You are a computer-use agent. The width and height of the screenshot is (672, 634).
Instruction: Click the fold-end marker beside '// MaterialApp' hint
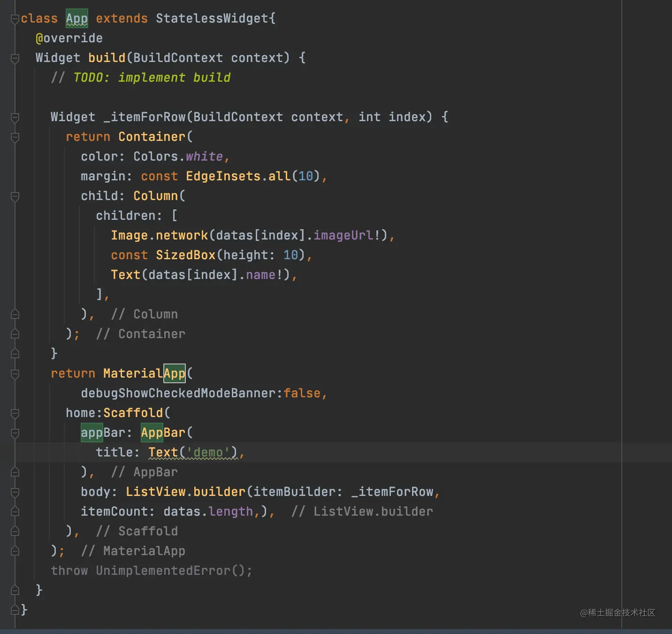[x=15, y=551]
